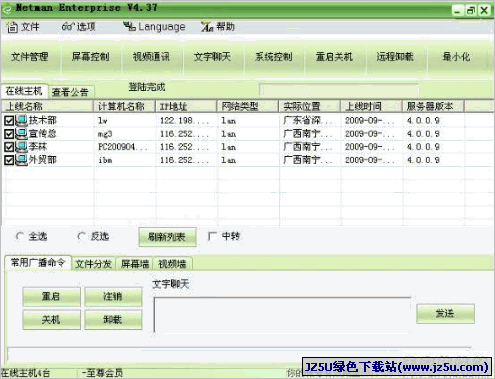The height and width of the screenshot is (379, 495).
Task: Click the 重启 broadcast button
Action: pyautogui.click(x=51, y=297)
